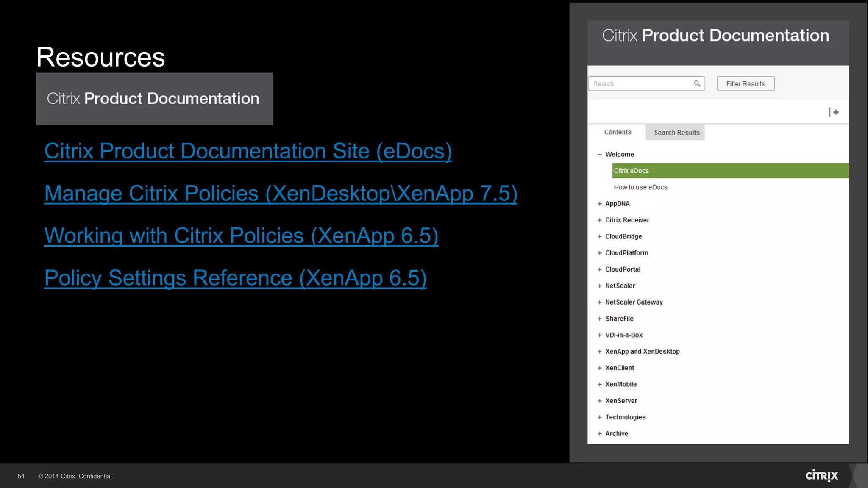The height and width of the screenshot is (488, 868).
Task: Click the Citrix logo in the footer
Action: pyautogui.click(x=821, y=476)
